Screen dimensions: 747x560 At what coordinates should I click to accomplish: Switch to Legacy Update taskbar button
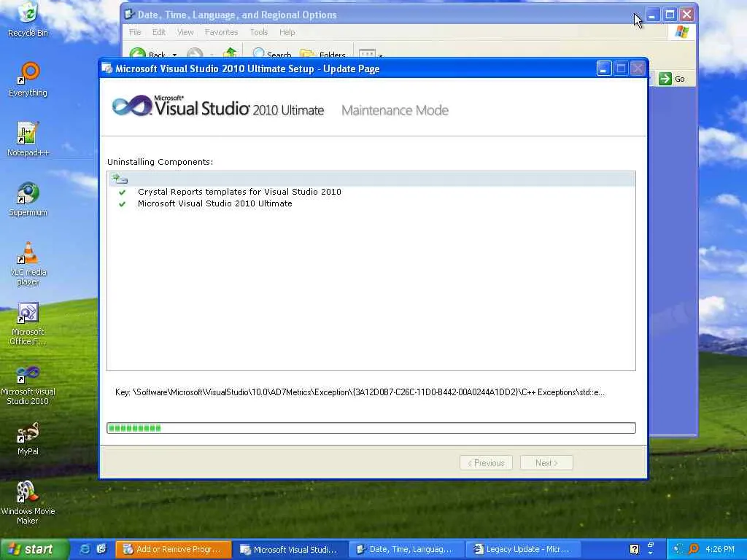click(x=524, y=549)
